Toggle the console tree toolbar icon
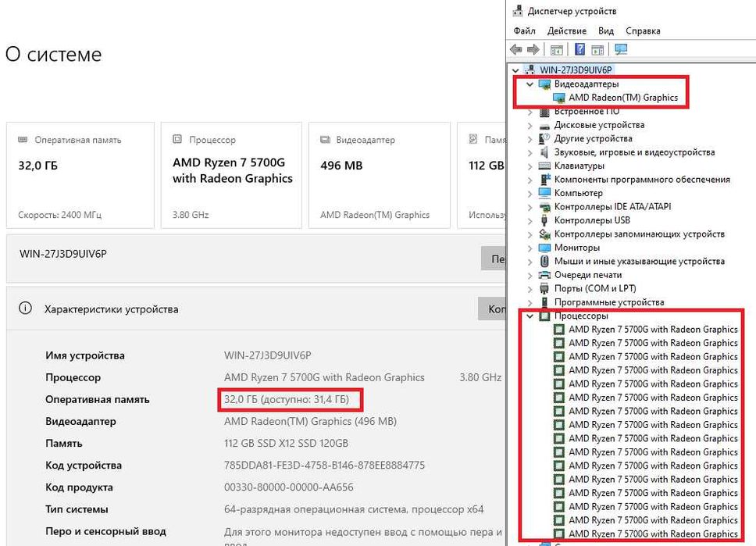The width and height of the screenshot is (756, 546). [556, 49]
